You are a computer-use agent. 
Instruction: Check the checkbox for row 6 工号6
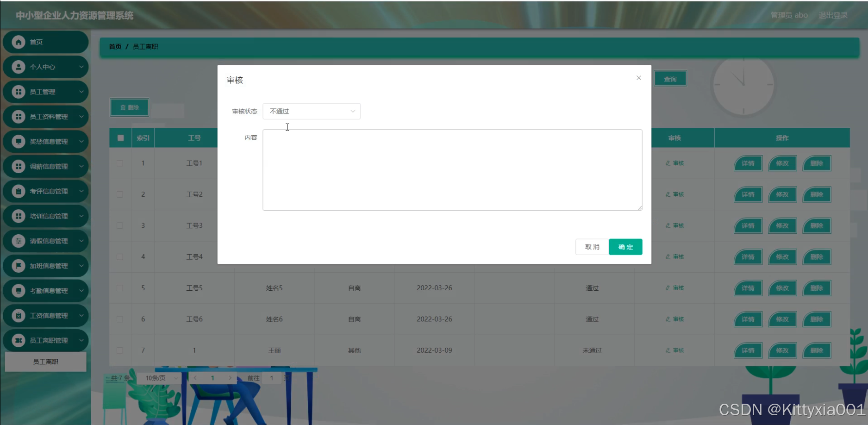120,319
